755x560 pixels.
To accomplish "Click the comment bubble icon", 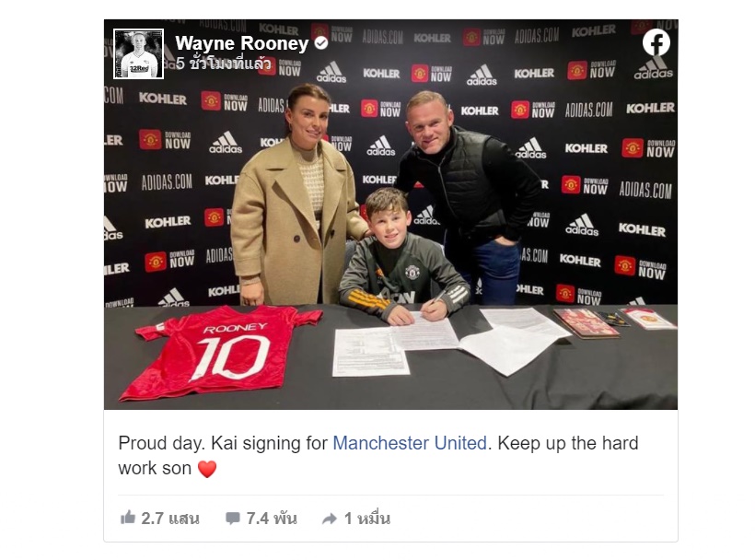I will (233, 519).
